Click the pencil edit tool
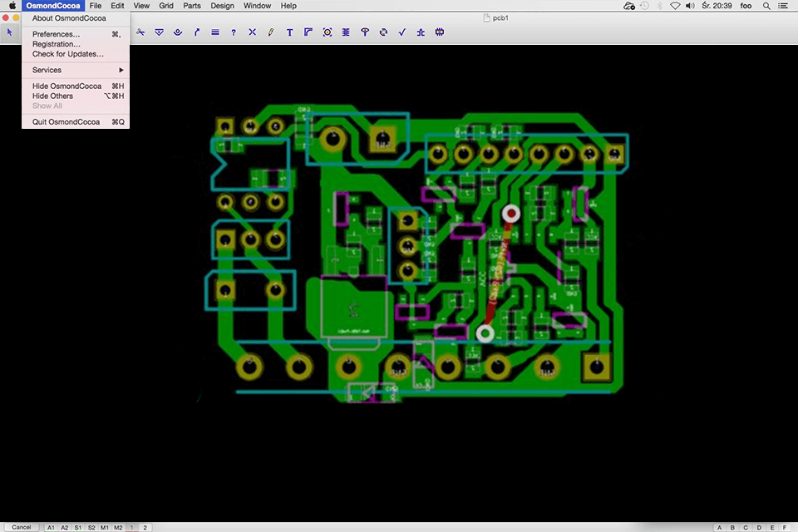 click(x=271, y=32)
